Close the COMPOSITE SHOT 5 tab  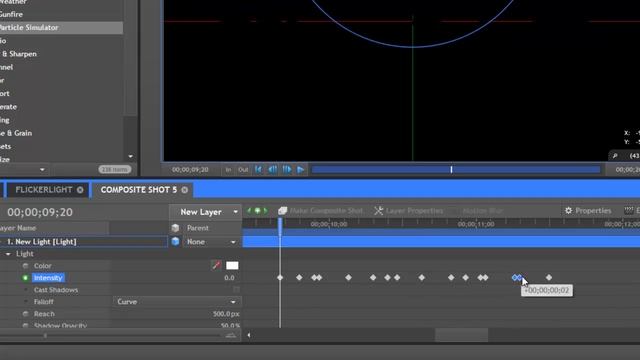(x=184, y=190)
